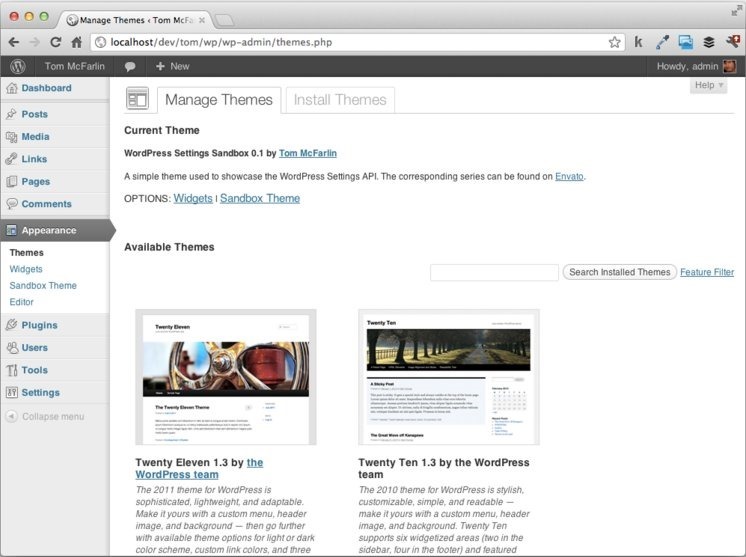Click the 'Twenty Ten 1.3 by the WordPress team' title
Viewport: 746px width, 557px height.
(444, 469)
